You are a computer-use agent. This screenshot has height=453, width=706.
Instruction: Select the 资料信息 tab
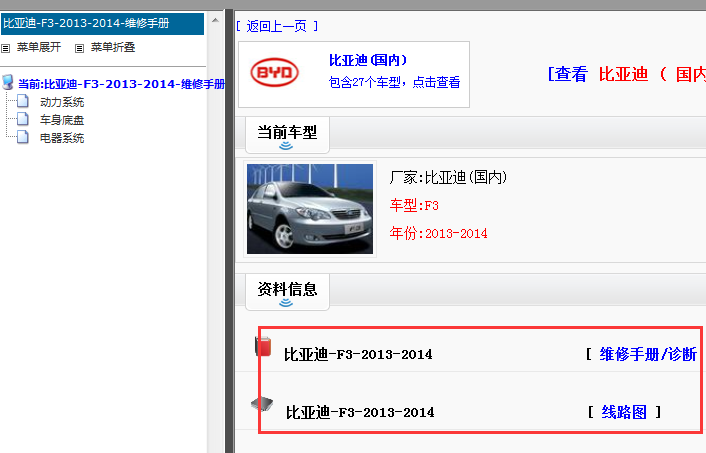(x=287, y=291)
